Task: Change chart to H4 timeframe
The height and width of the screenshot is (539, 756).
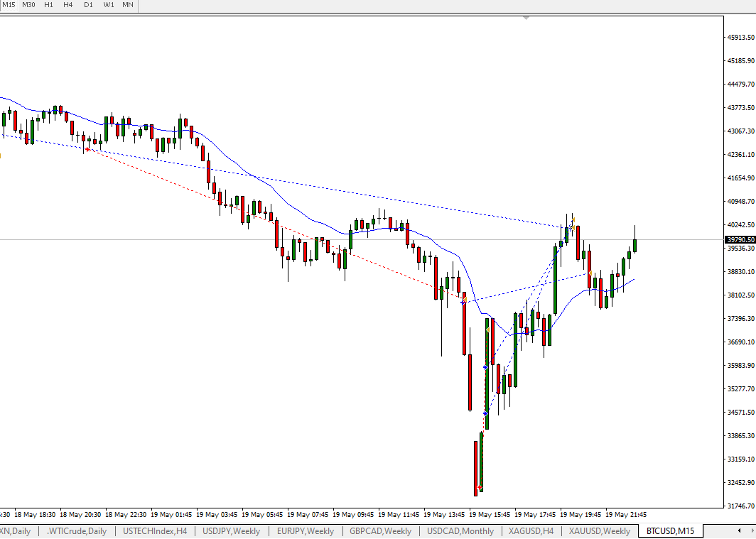Action: (x=67, y=5)
